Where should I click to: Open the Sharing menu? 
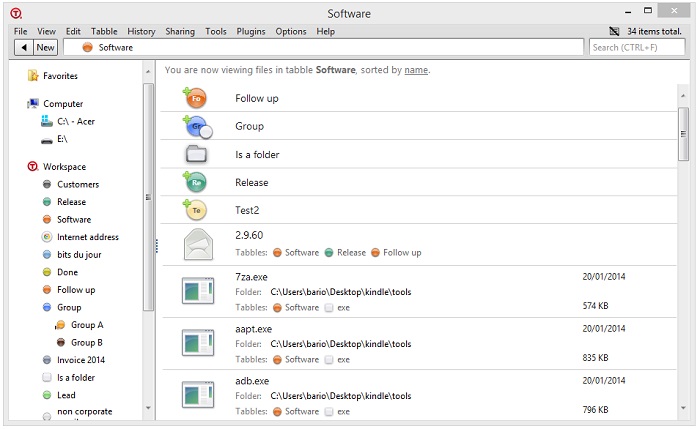(x=180, y=31)
